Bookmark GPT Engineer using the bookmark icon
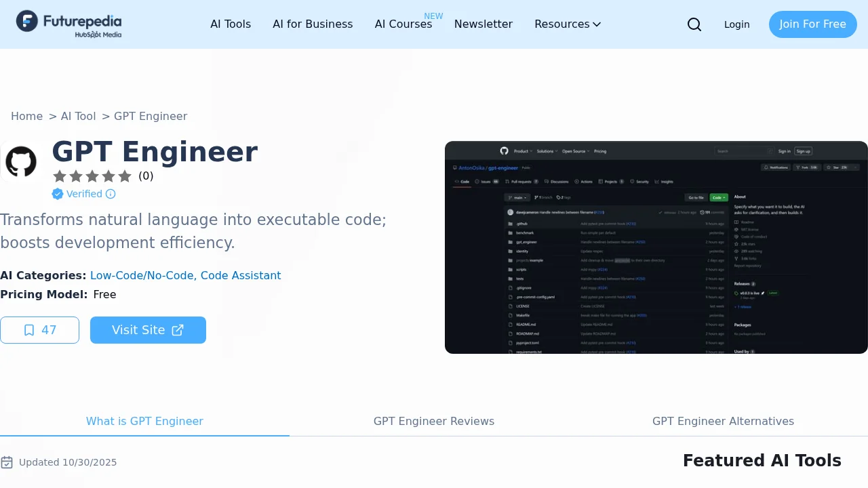 pos(28,330)
